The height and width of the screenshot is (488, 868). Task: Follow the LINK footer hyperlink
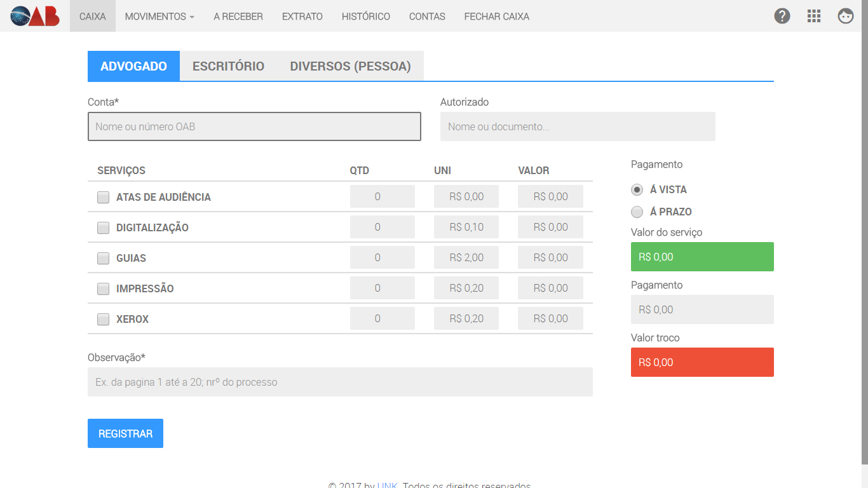tap(387, 485)
